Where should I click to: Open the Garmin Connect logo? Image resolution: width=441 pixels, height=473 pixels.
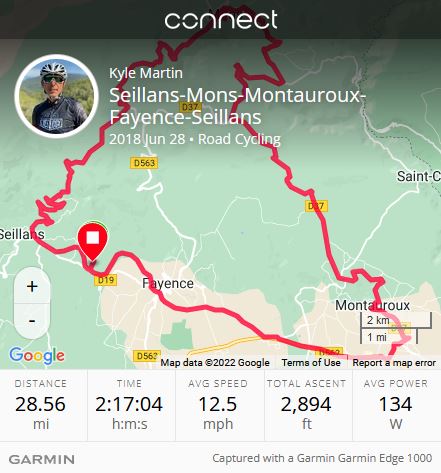[x=221, y=20]
